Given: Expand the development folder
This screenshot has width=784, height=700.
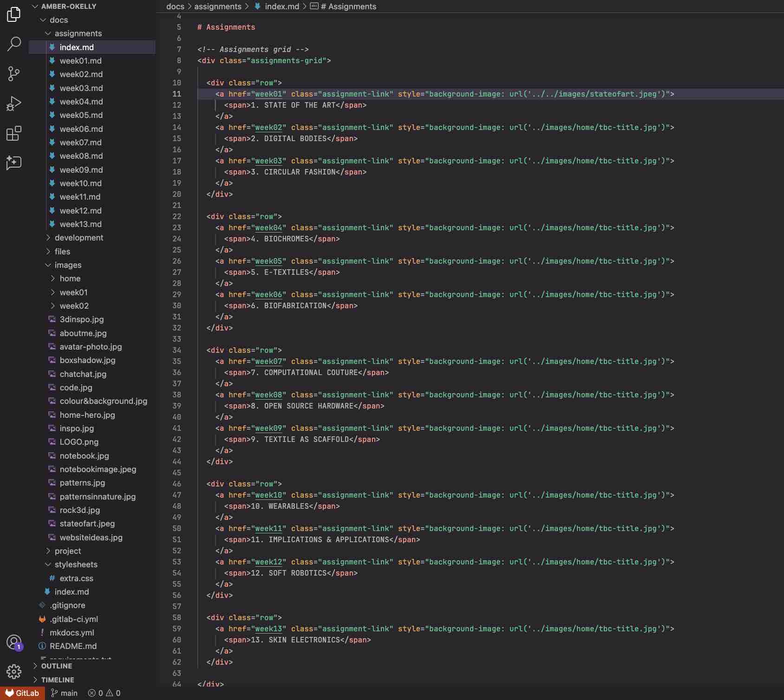Looking at the screenshot, I should point(78,238).
